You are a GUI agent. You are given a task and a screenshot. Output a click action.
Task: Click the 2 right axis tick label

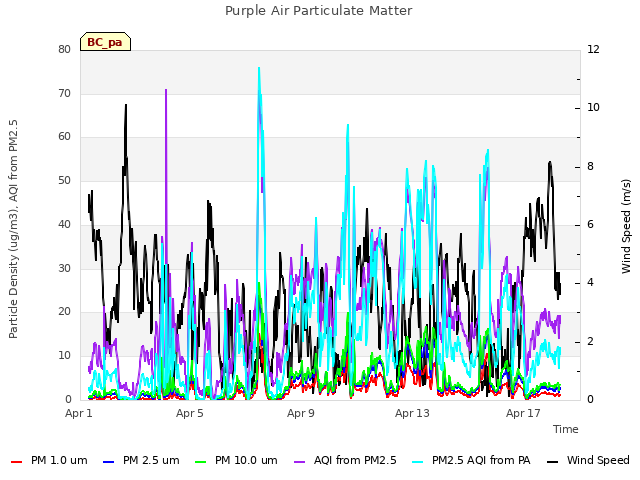click(x=591, y=341)
